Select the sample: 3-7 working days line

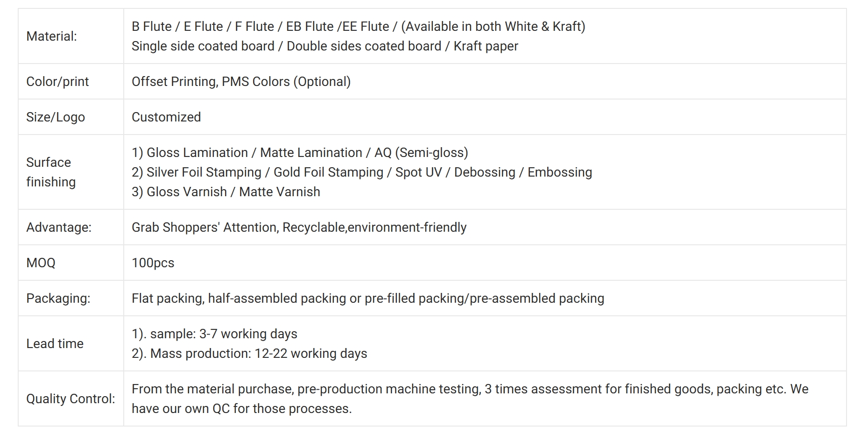click(214, 334)
